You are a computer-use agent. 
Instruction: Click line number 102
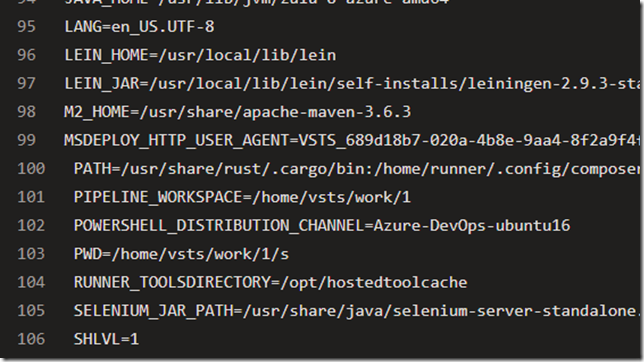(x=31, y=225)
